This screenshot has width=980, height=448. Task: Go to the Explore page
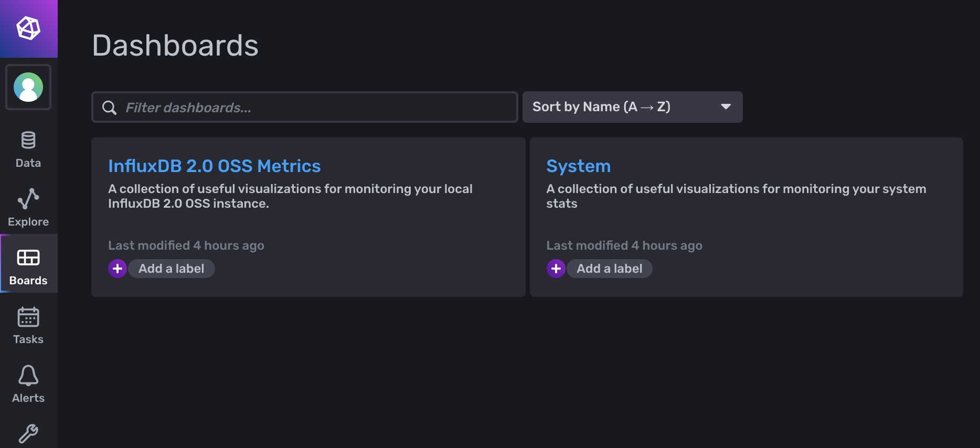pos(28,208)
